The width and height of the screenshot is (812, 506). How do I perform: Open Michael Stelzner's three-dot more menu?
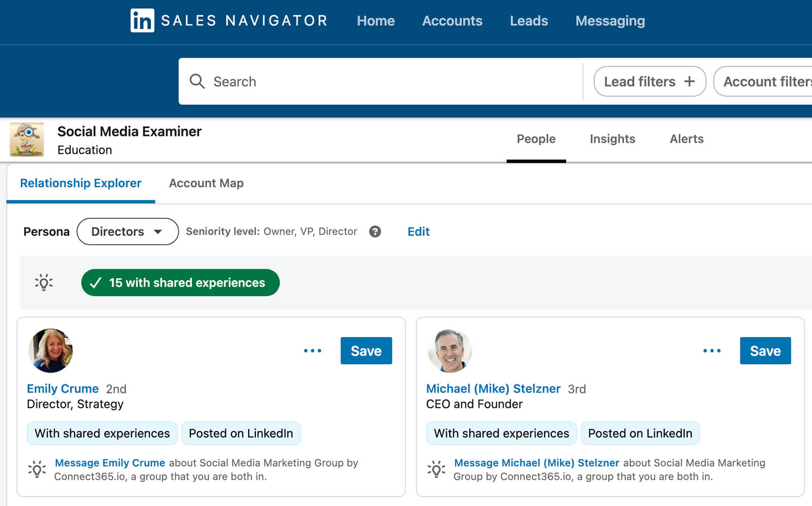712,351
